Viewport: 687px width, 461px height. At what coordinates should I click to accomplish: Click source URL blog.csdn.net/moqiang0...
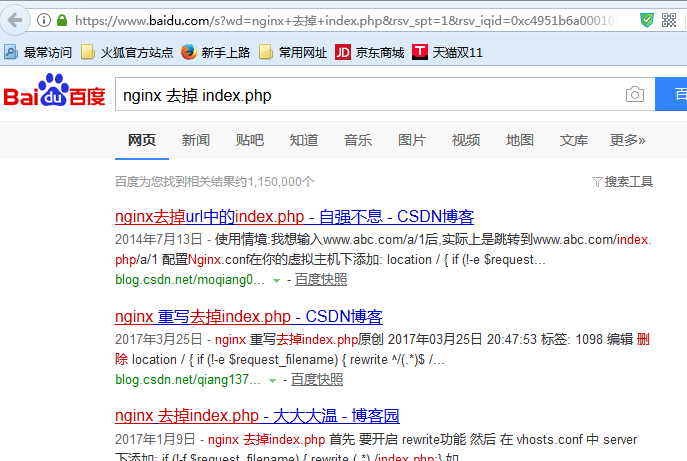pos(190,280)
